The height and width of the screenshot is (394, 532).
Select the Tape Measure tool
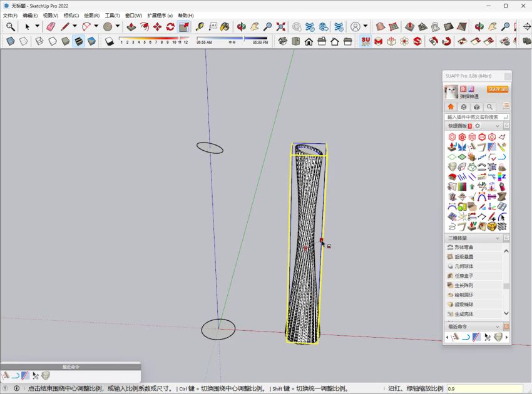coord(200,27)
